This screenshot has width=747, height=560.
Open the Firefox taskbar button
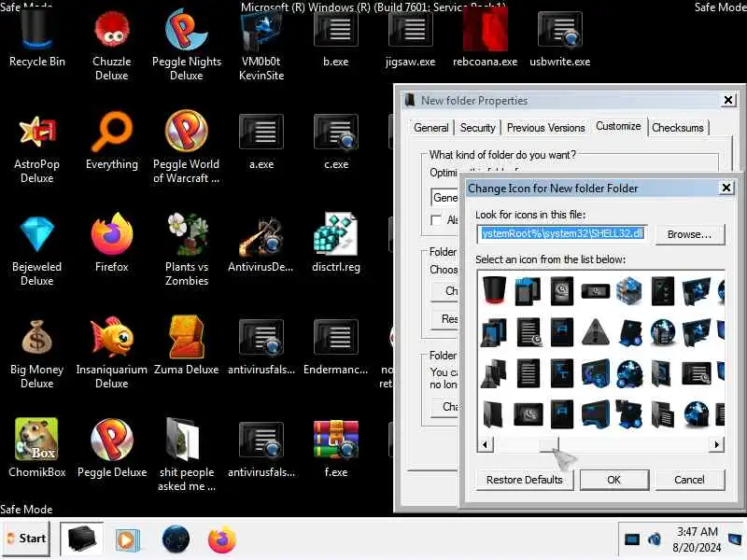tap(221, 539)
